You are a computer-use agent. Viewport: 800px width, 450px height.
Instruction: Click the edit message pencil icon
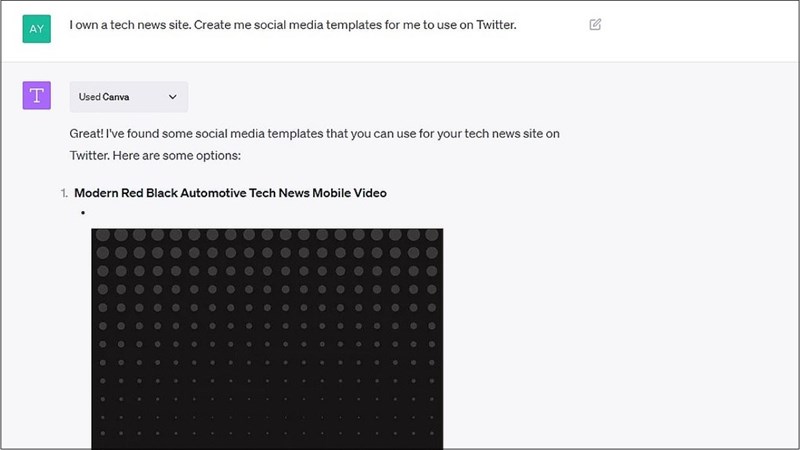[x=596, y=25]
